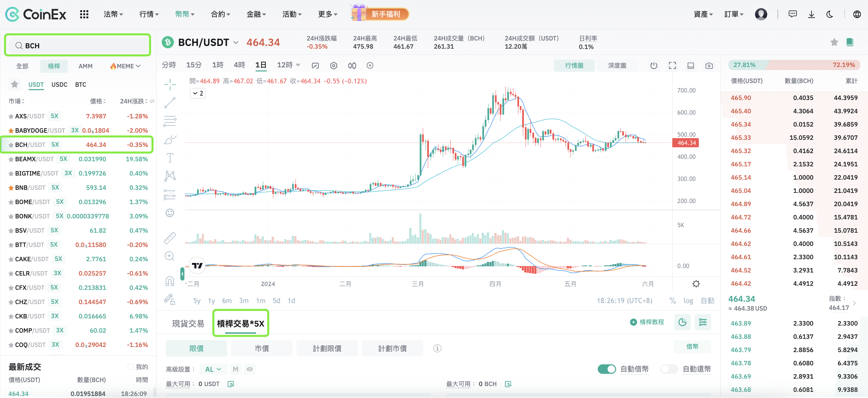Open the pie chart asset icon
Image resolution: width=868 pixels, height=398 pixels.
tap(682, 322)
